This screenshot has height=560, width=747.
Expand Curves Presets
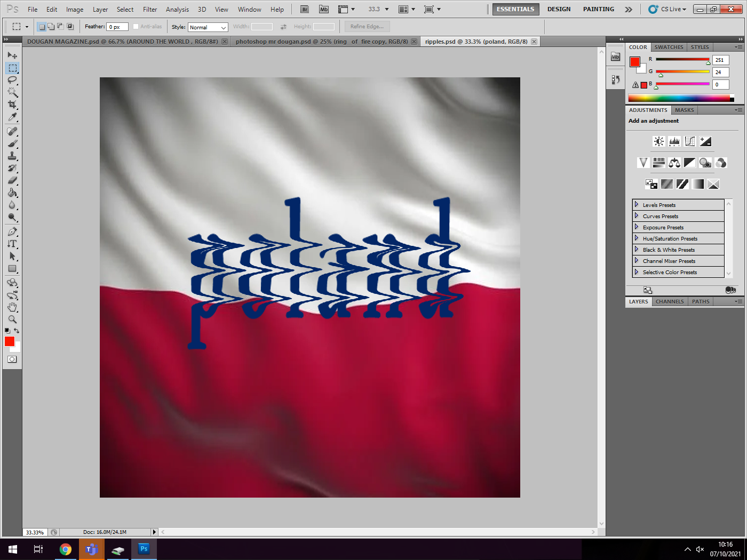tap(637, 216)
